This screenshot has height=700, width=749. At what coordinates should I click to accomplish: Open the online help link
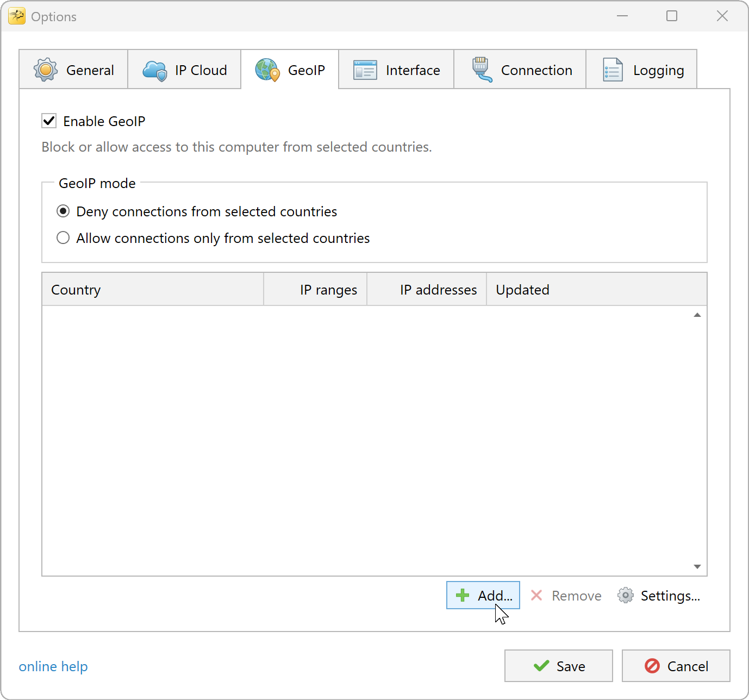pos(53,666)
